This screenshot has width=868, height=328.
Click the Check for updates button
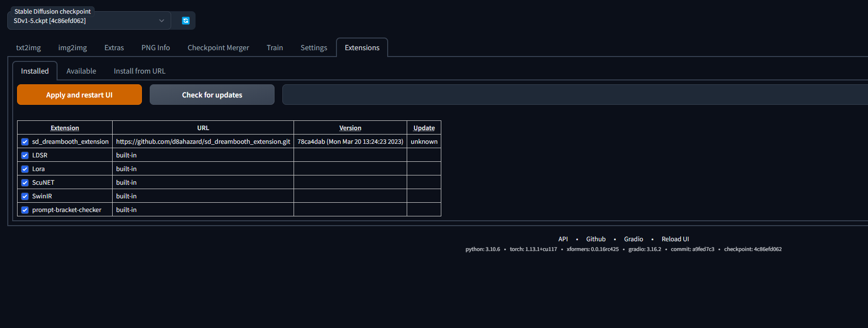212,95
